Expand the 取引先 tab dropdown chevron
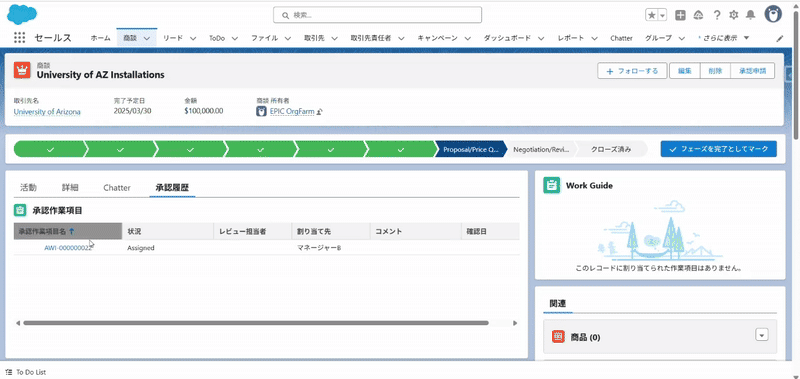Image resolution: width=800 pixels, height=379 pixels. [x=334, y=38]
